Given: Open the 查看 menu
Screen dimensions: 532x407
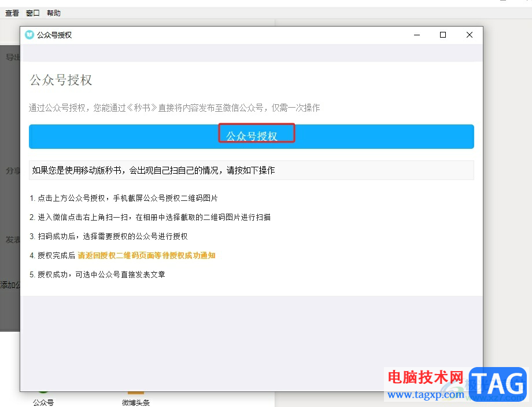Looking at the screenshot, I should pyautogui.click(x=12, y=13).
